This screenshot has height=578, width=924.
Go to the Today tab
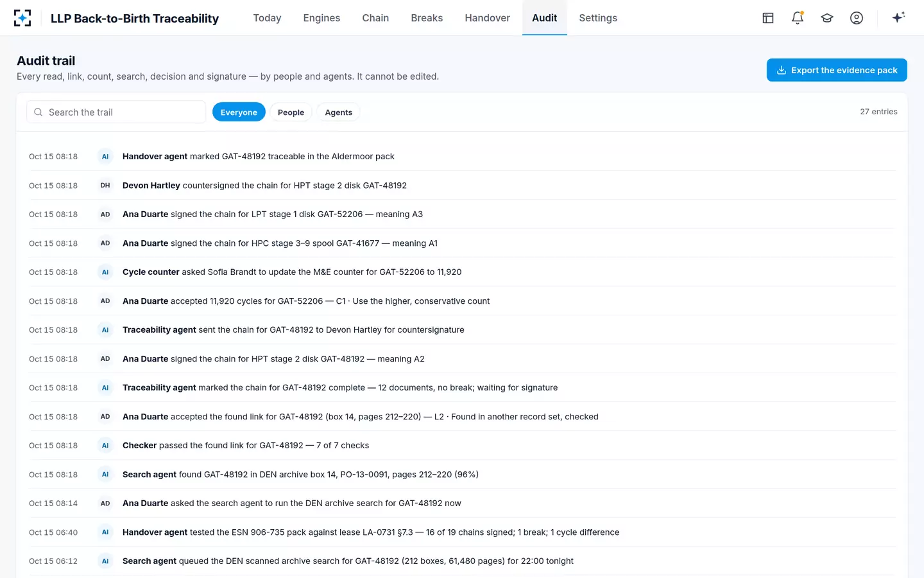click(267, 18)
